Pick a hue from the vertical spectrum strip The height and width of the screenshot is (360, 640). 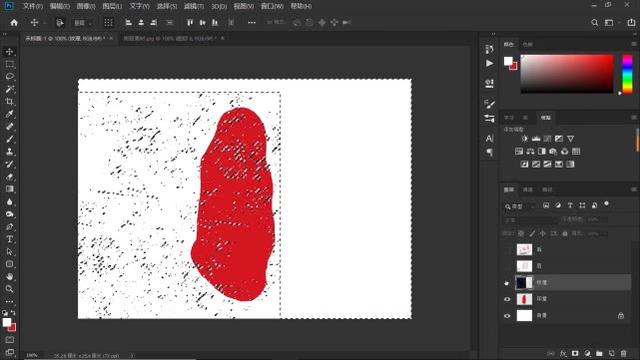[627, 74]
